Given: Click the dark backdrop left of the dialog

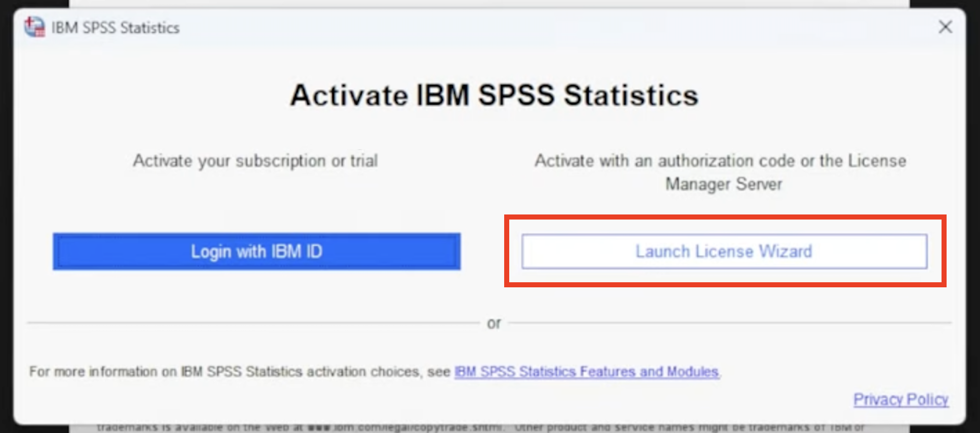Looking at the screenshot, I should click(6, 202).
